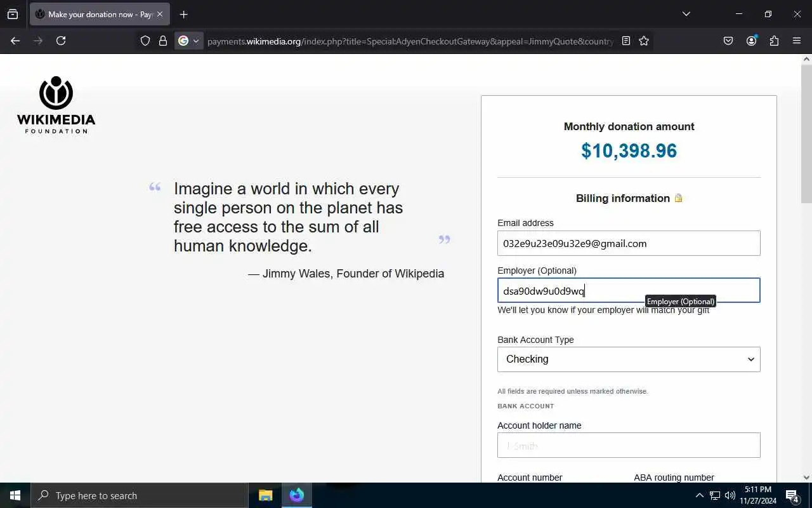Screen dimensions: 812x508
Task: Click the Firefox taskbar icon
Action: click(x=296, y=495)
